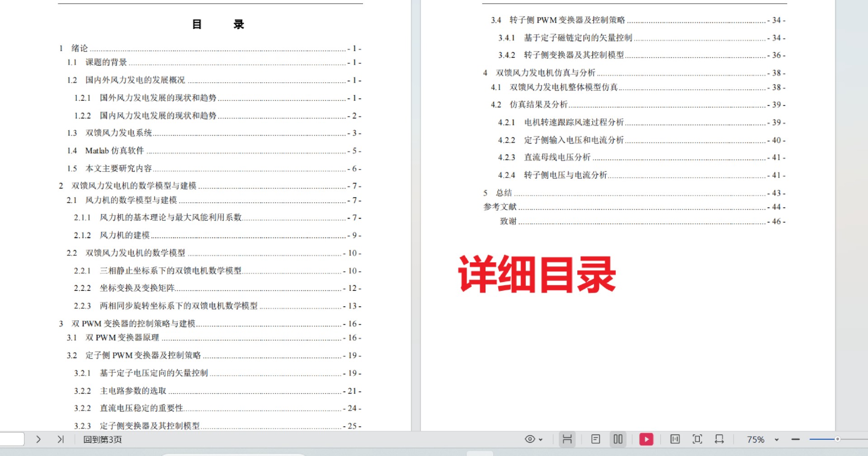The height and width of the screenshot is (456, 868).
Task: Open TOC entry 2.2.1 三相静止坐标系
Action: [x=218, y=271]
